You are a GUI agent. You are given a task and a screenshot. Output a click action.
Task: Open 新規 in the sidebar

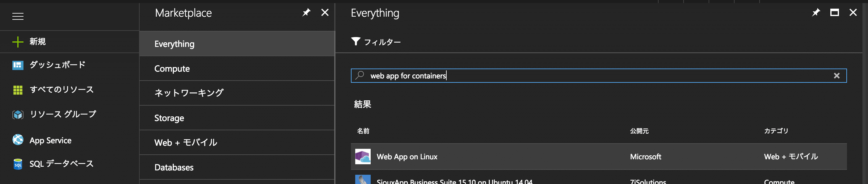click(x=70, y=42)
